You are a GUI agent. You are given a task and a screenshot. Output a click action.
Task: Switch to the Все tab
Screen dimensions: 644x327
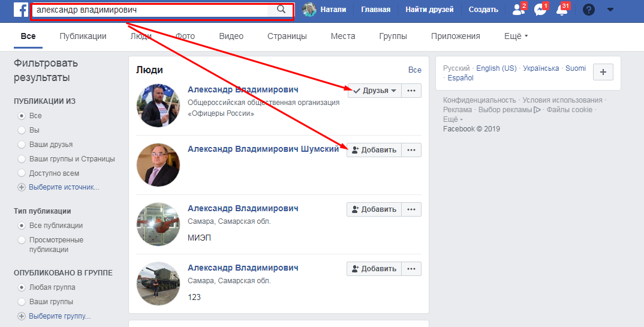(28, 36)
